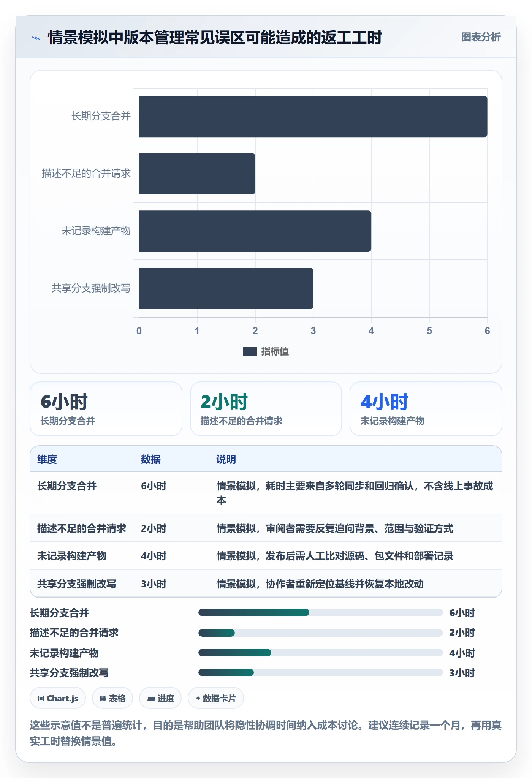Click the 图表分析 label in header
The height and width of the screenshot is (778, 532).
[x=481, y=37]
